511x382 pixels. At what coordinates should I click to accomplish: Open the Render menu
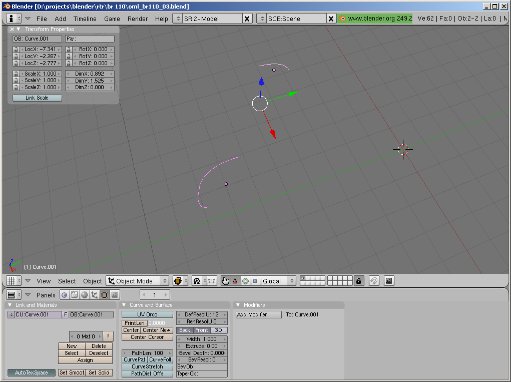138,19
